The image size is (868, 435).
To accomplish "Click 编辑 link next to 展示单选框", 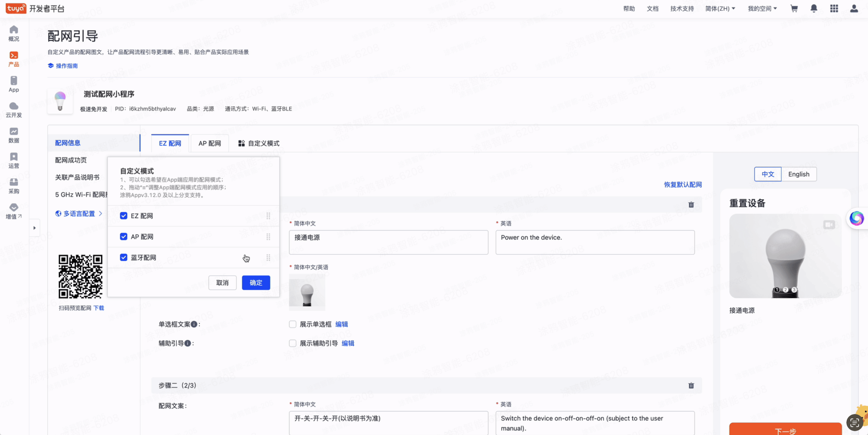I will [342, 324].
